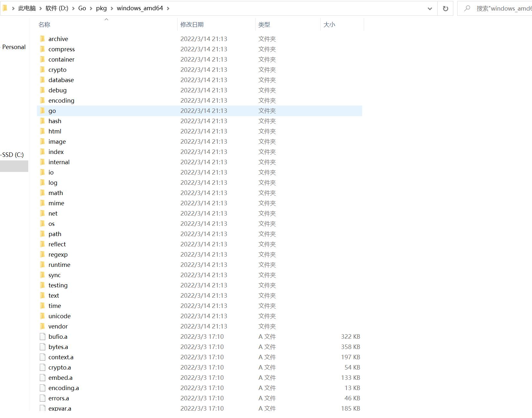Click the archive folder icon
532x418 pixels.
click(42, 39)
